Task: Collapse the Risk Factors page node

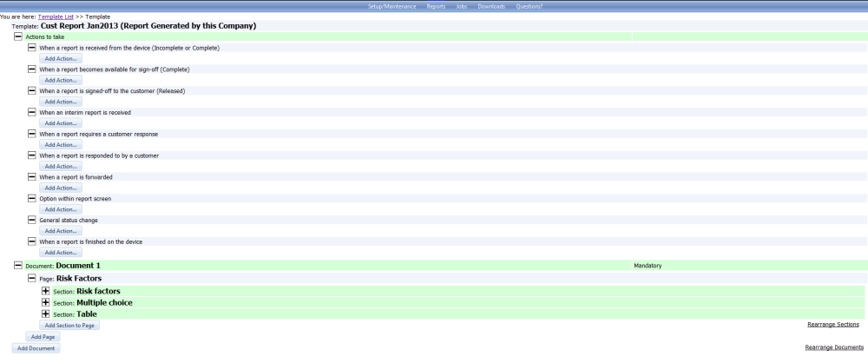Action: 32,278
